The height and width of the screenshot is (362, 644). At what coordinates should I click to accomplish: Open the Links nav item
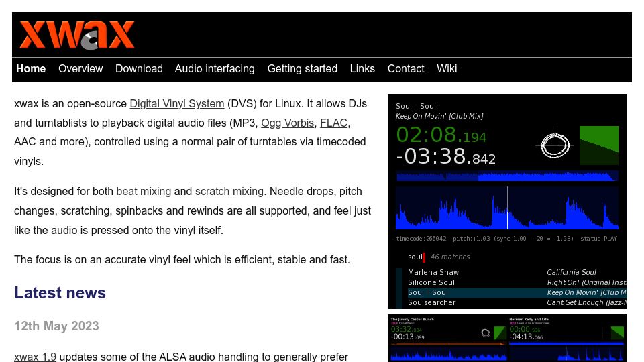pos(362,68)
